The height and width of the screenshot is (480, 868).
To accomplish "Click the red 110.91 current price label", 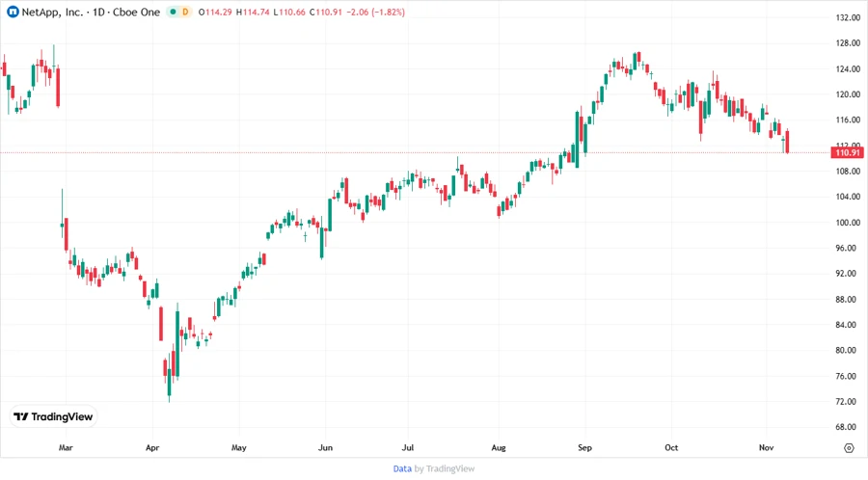I will 848,152.
